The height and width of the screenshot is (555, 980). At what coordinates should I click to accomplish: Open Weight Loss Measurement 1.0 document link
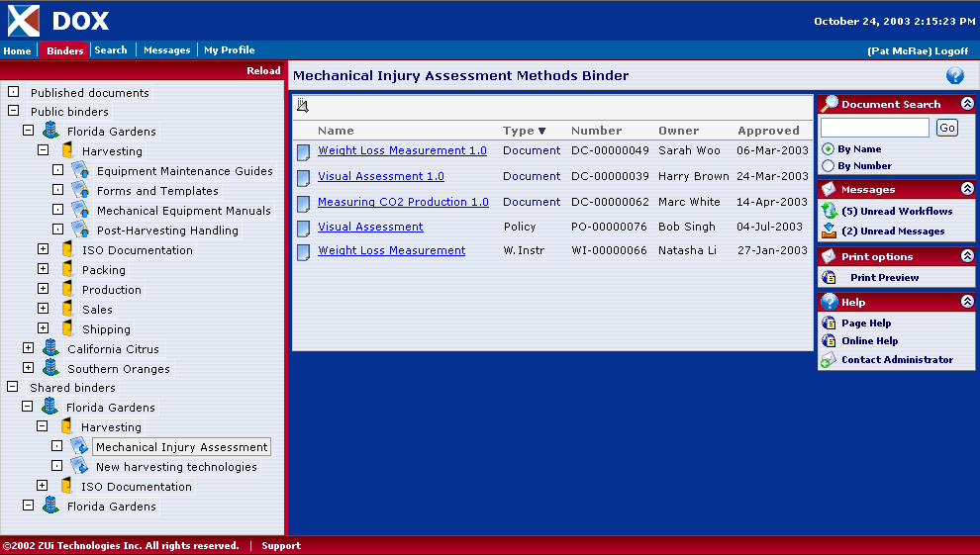(x=402, y=150)
